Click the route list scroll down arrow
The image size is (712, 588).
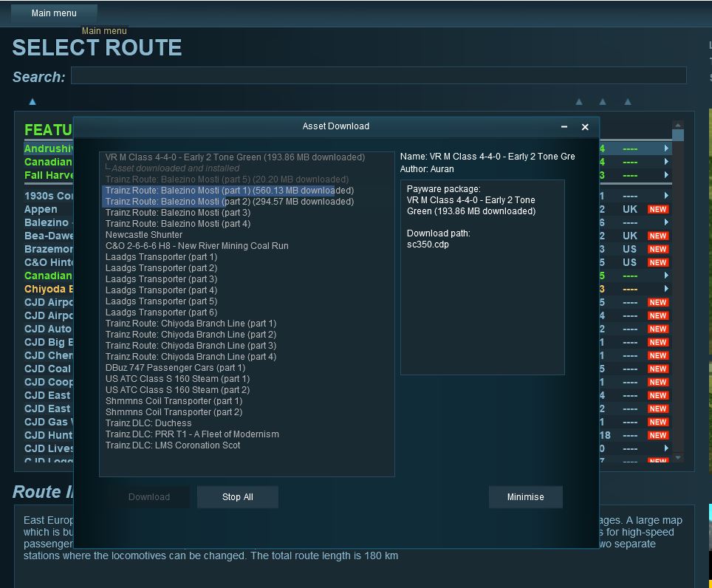(677, 458)
